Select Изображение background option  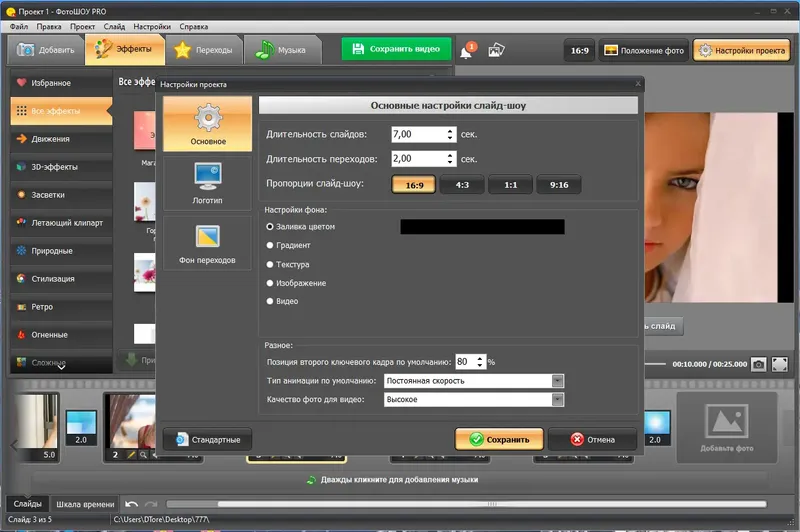click(296, 283)
